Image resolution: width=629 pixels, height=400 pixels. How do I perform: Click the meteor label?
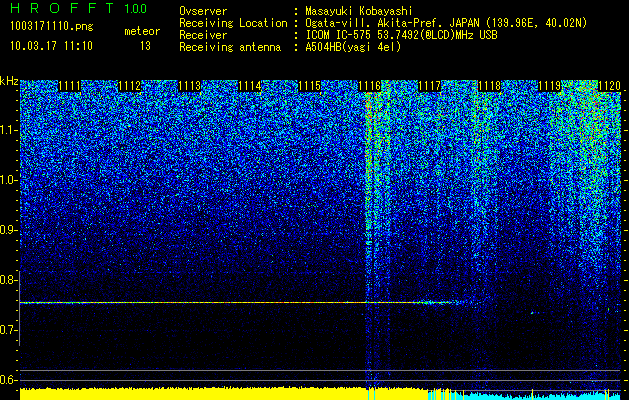142,31
